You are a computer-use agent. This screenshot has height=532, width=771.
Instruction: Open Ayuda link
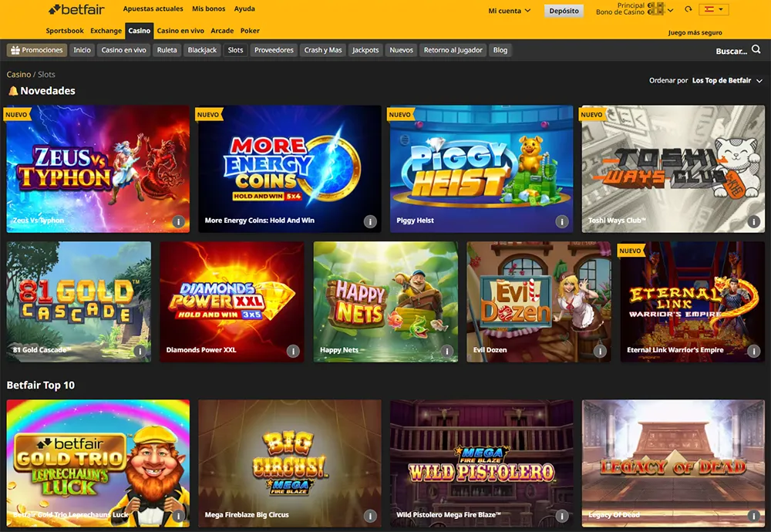point(244,8)
